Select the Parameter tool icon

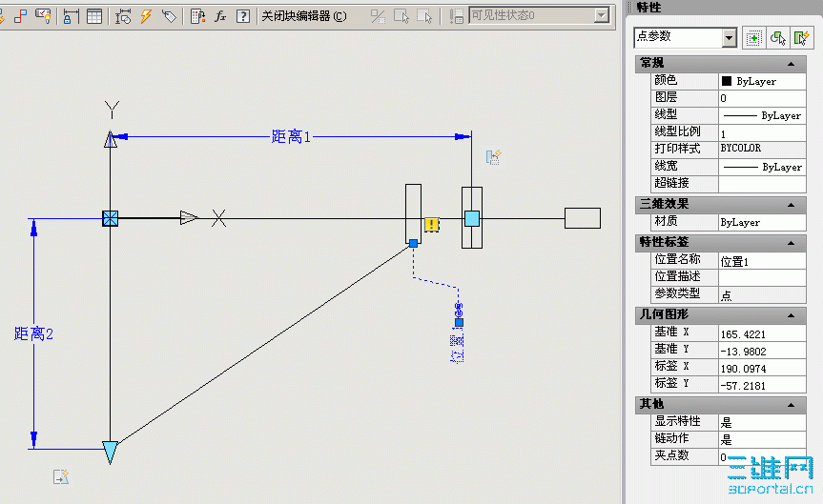pyautogui.click(x=123, y=16)
